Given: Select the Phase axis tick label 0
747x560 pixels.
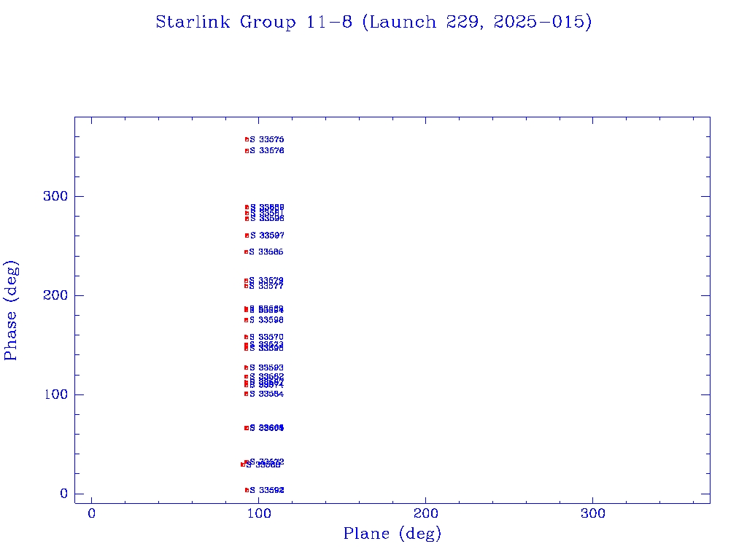Looking at the screenshot, I should 64,494.
